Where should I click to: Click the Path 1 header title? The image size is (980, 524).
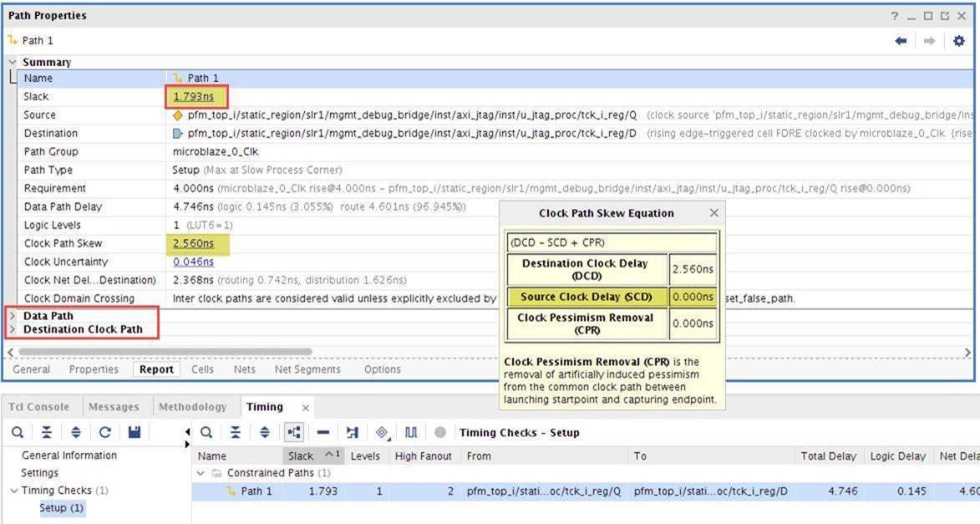(x=38, y=41)
